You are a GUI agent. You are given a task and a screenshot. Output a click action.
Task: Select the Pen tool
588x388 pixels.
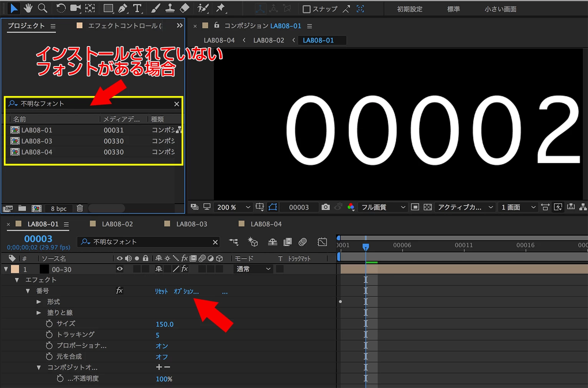point(123,8)
